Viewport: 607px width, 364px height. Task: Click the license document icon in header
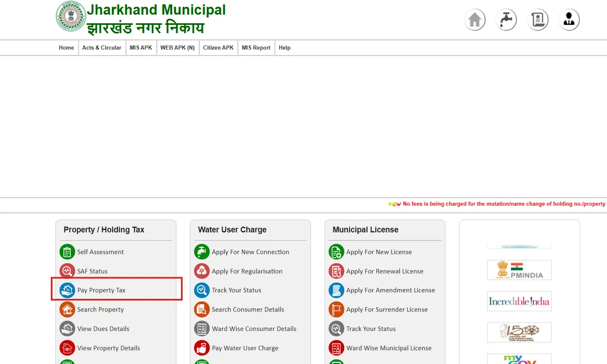pos(538,20)
